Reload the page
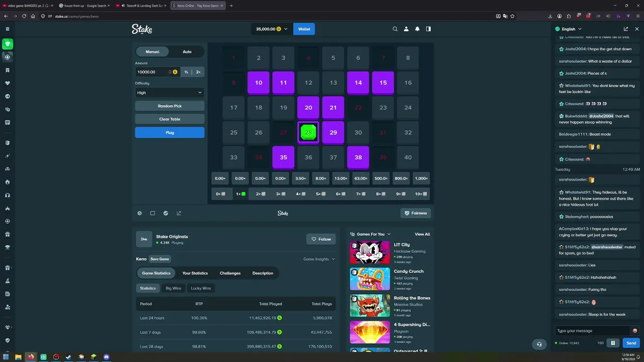This screenshot has height=362, width=644. pos(24,16)
